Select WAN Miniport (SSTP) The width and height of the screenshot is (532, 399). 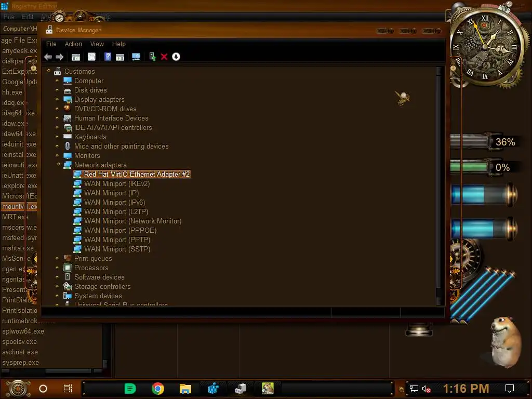coord(117,249)
